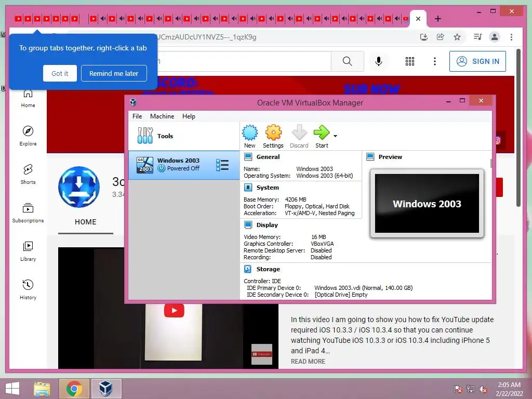This screenshot has height=399, width=532.
Task: Click the YouTube search magnifier button
Action: tap(347, 61)
